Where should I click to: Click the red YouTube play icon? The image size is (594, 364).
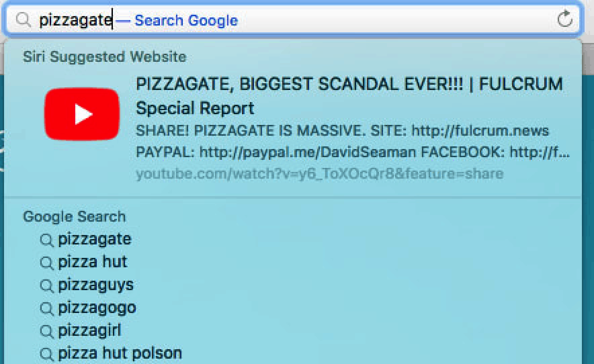pos(82,114)
